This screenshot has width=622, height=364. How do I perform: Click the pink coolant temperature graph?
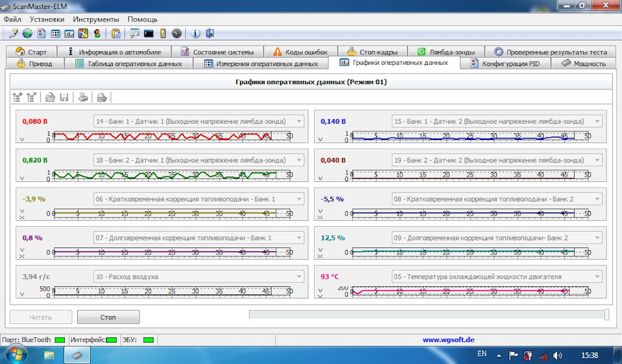point(470,291)
